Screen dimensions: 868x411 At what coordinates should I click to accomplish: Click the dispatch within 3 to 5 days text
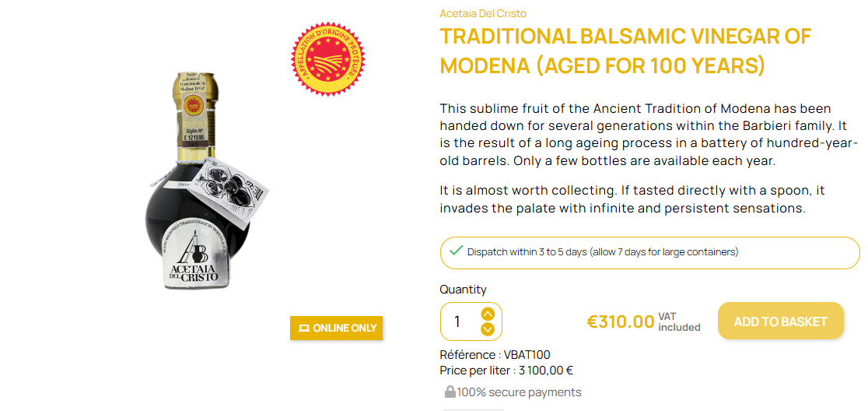point(603,252)
